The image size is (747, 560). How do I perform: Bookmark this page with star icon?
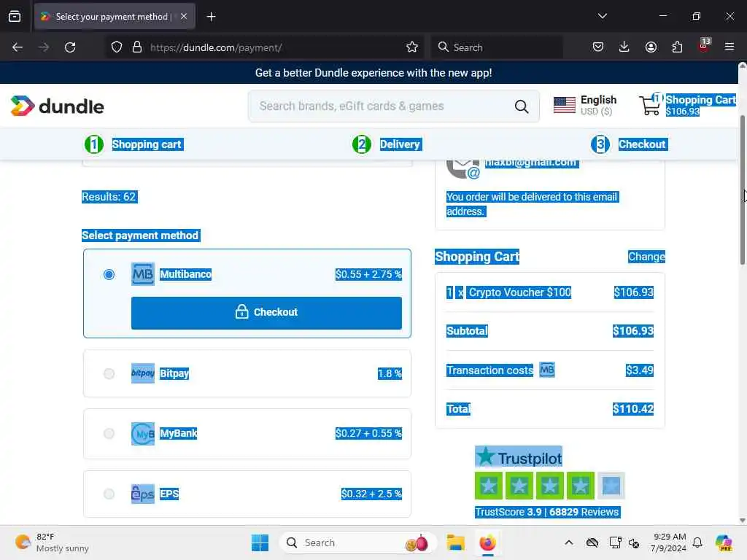[412, 47]
